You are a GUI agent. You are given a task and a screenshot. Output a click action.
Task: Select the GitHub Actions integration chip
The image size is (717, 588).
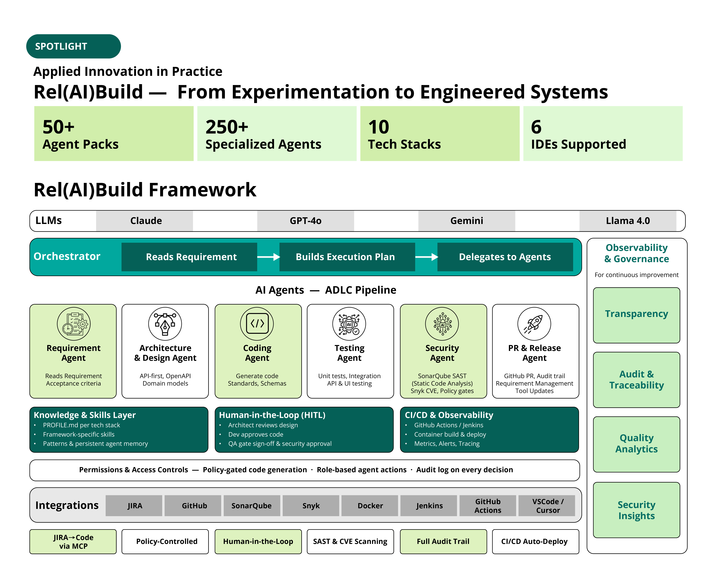coord(488,506)
